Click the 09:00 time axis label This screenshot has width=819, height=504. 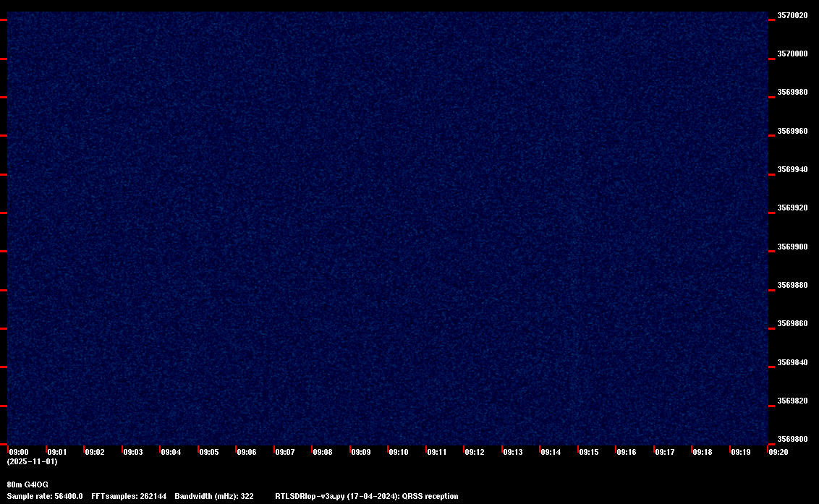(19, 452)
